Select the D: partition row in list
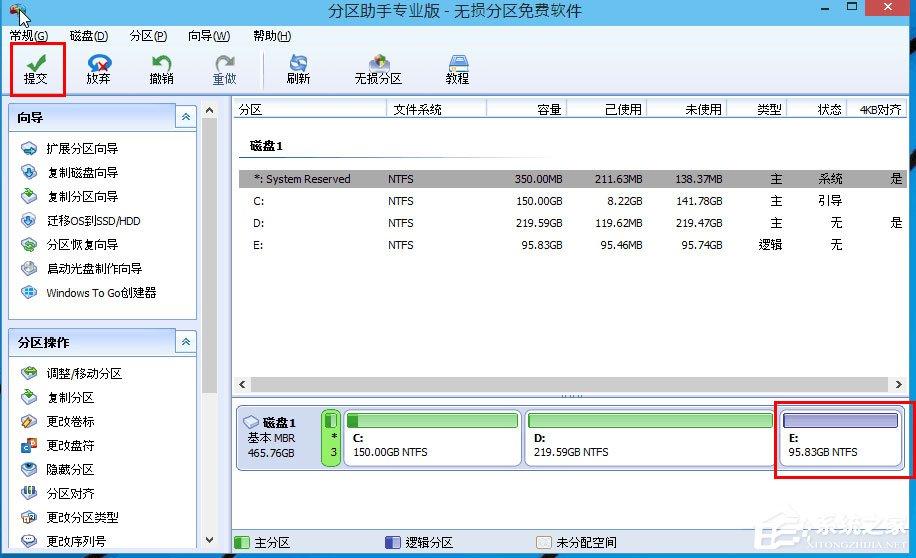The image size is (916, 558). [x=572, y=223]
